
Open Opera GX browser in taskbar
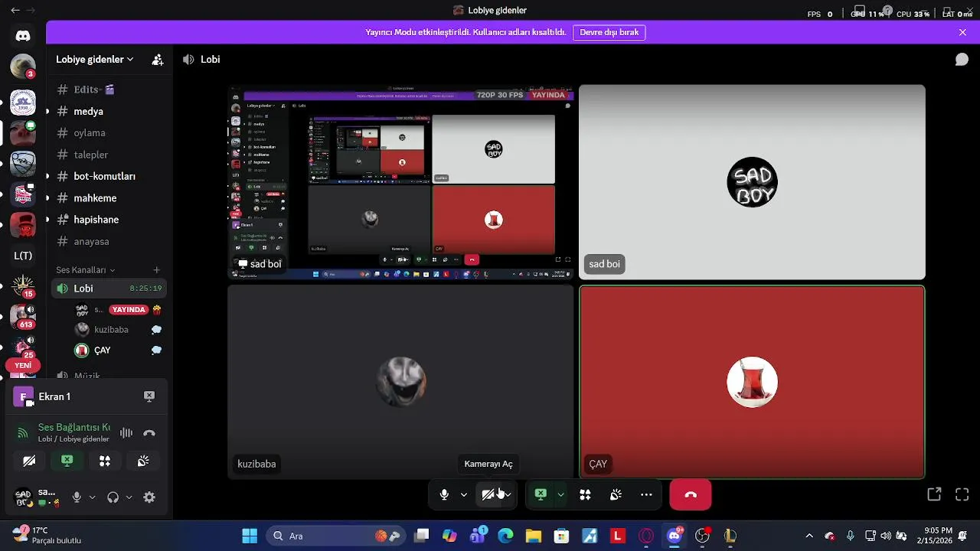point(646,536)
